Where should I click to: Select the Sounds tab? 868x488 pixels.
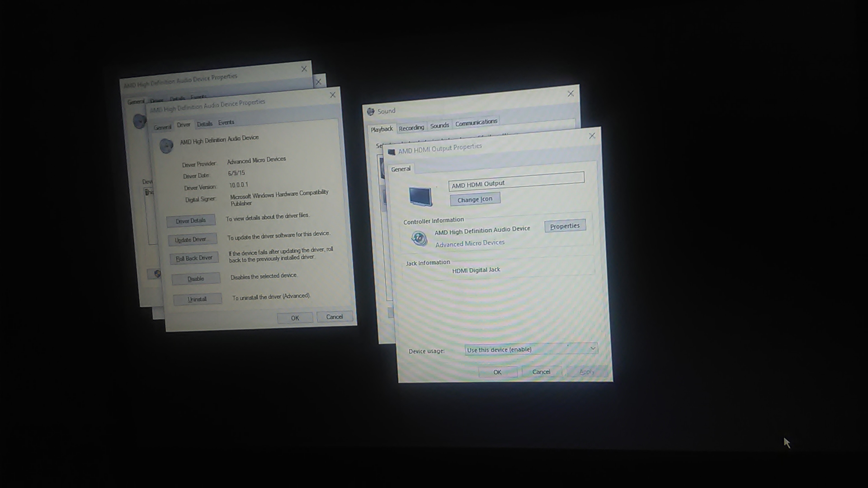439,126
